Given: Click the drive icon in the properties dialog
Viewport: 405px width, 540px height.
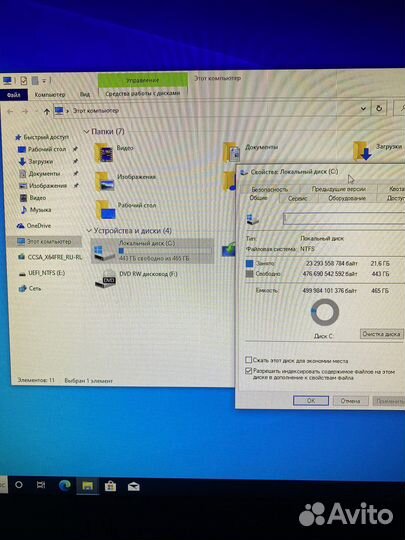Looking at the screenshot, I should pyautogui.click(x=252, y=219).
